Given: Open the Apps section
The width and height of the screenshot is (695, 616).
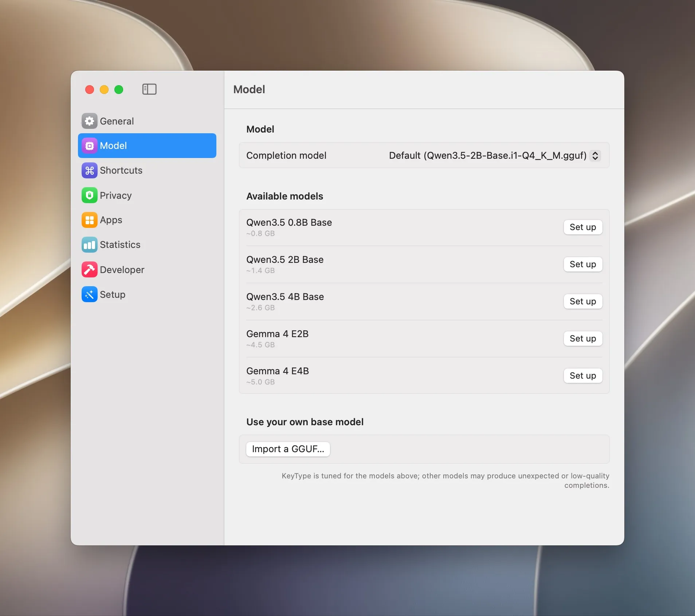Looking at the screenshot, I should (x=147, y=220).
